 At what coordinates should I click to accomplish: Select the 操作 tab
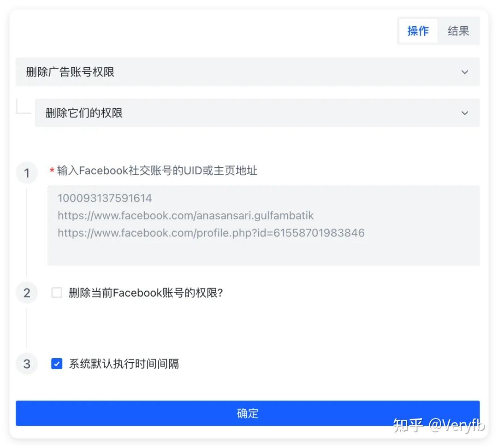coord(418,31)
